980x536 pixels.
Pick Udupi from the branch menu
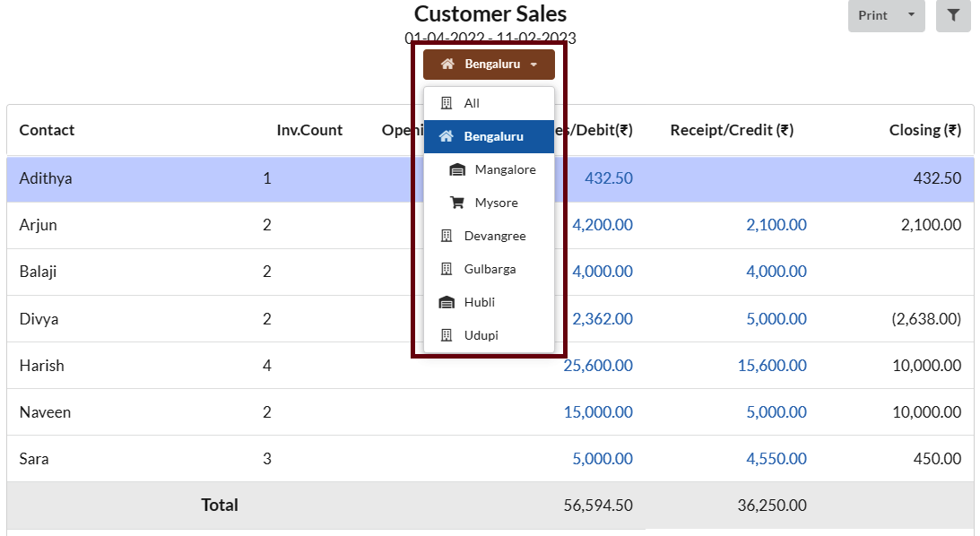[481, 335]
